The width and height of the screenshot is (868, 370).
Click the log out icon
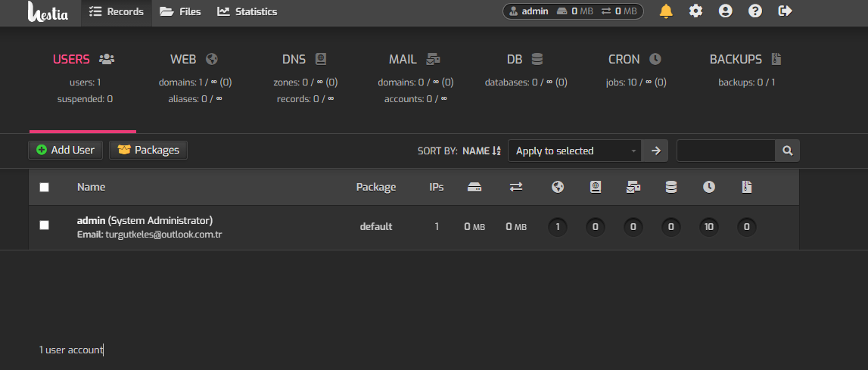pyautogui.click(x=785, y=11)
